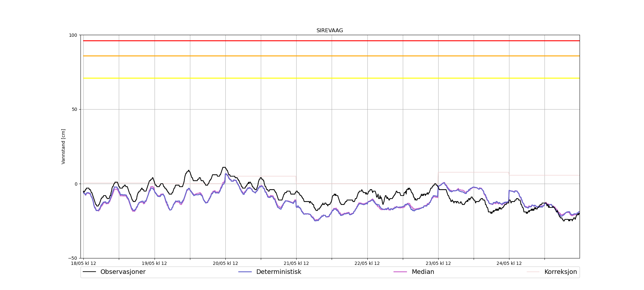This screenshot has width=644, height=290.
Task: Click the 22/05 kl 12 axis label
Action: pos(367,263)
